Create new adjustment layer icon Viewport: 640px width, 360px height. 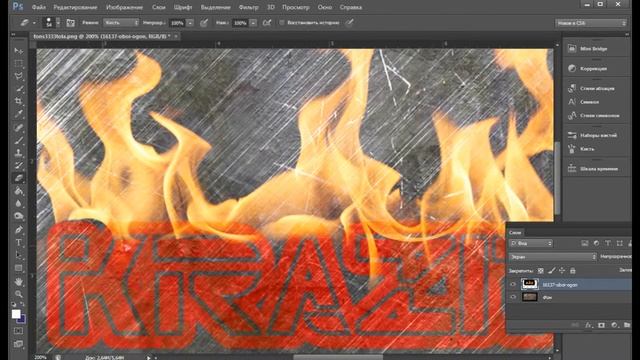click(x=614, y=325)
